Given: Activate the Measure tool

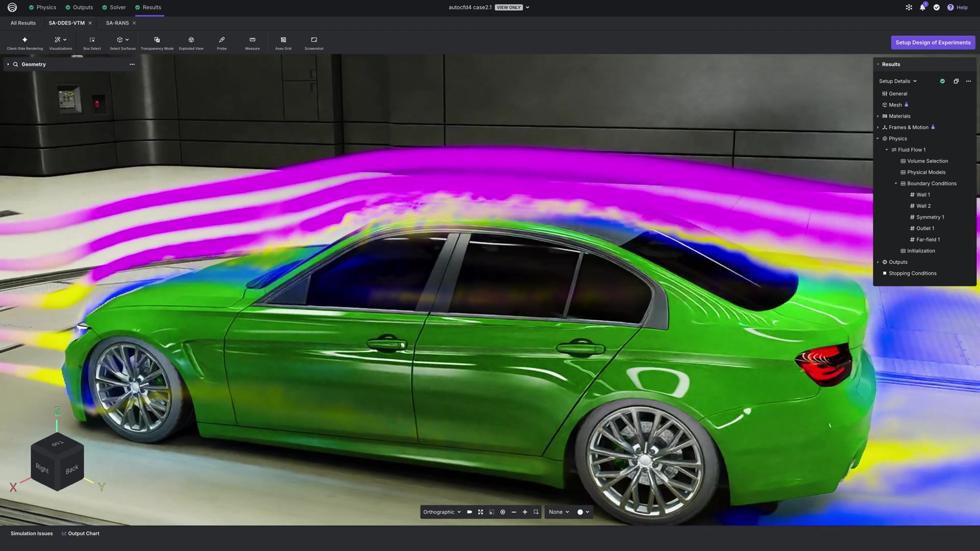Looking at the screenshot, I should (252, 42).
